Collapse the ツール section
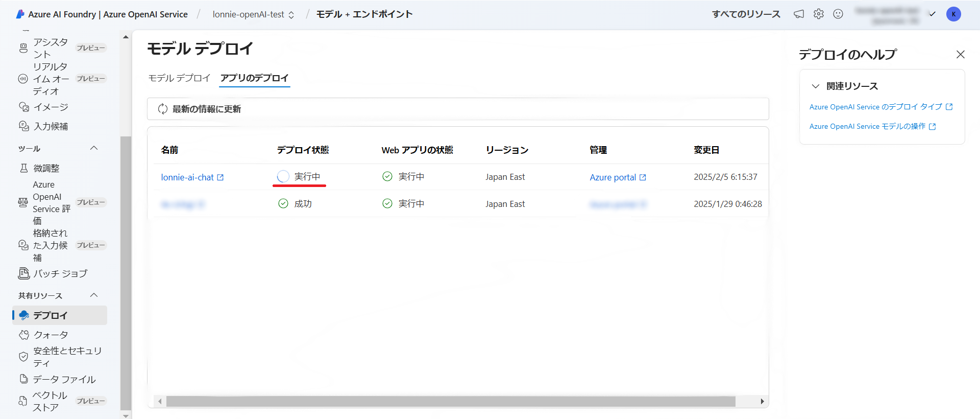This screenshot has width=980, height=419. click(x=94, y=148)
